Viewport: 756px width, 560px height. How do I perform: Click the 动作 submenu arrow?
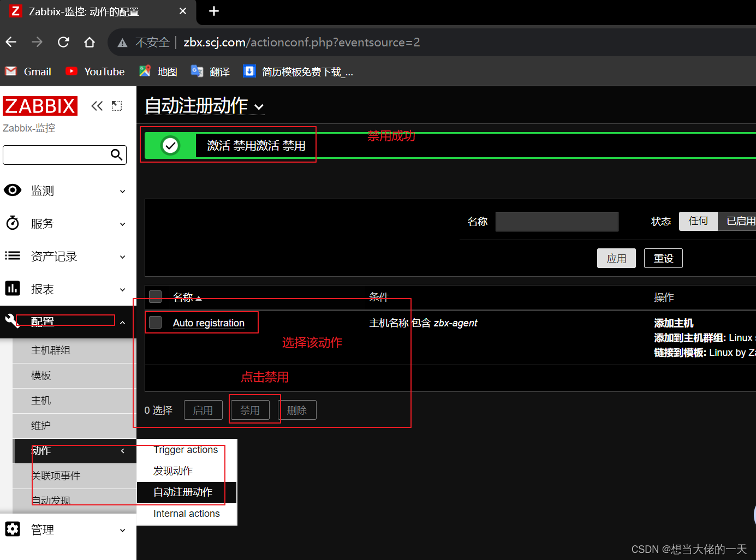tap(123, 451)
